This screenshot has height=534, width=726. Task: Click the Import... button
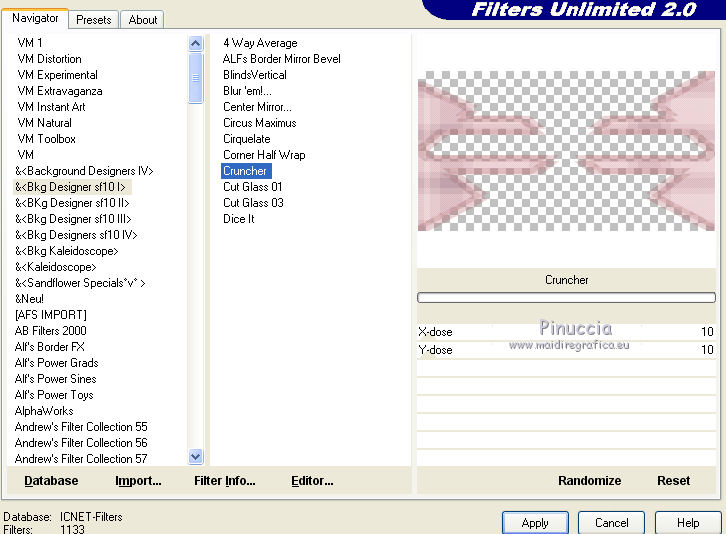[x=138, y=481]
